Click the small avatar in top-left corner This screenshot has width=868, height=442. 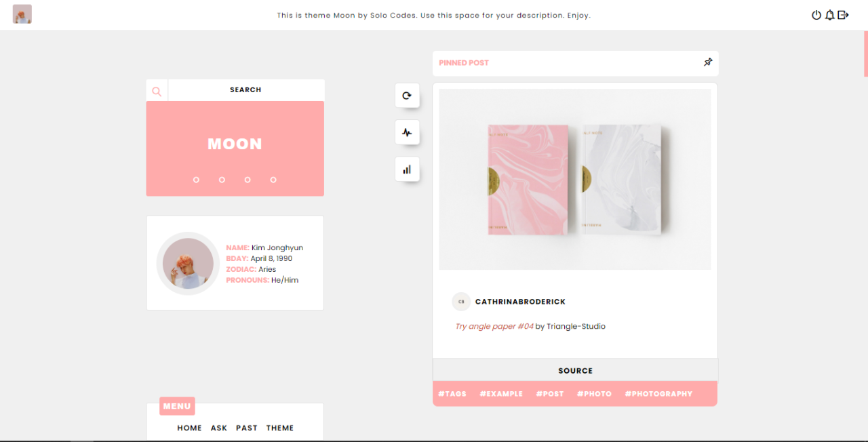click(x=22, y=14)
